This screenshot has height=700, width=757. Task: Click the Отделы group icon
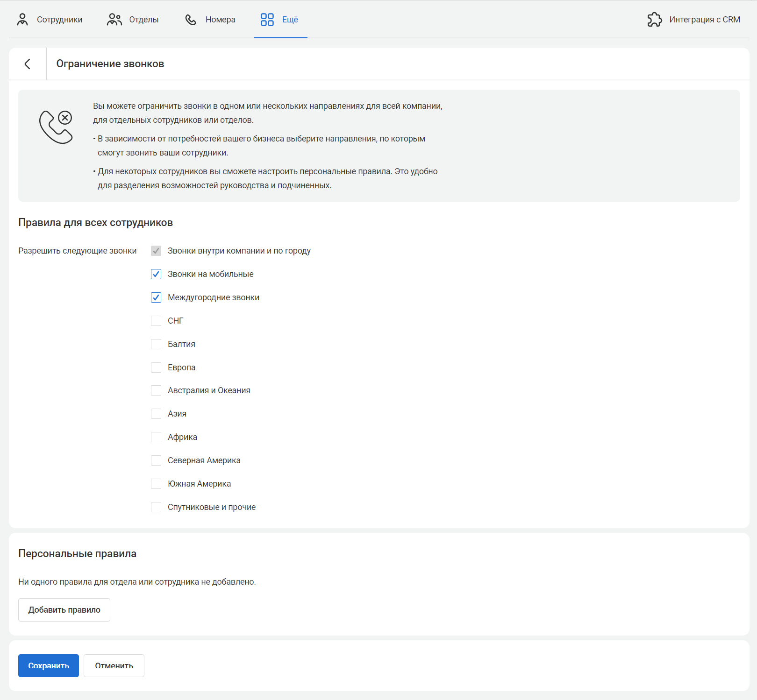click(x=114, y=20)
